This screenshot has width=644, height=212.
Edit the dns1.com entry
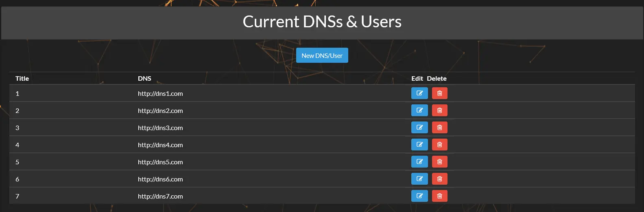(419, 93)
